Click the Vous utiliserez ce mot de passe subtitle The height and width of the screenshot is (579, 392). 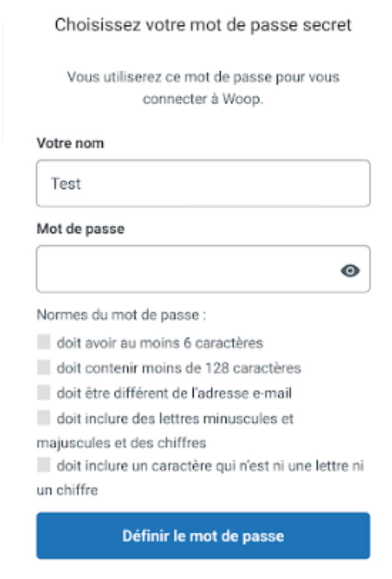tap(203, 88)
